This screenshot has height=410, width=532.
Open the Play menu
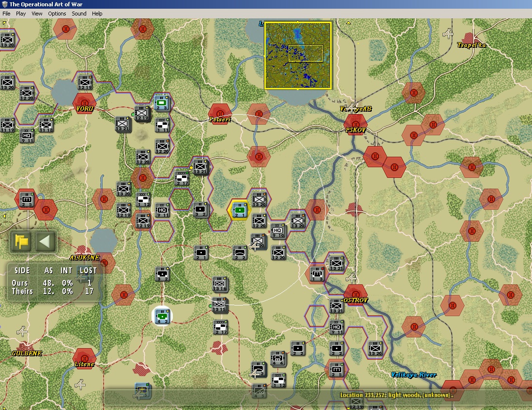pyautogui.click(x=21, y=14)
